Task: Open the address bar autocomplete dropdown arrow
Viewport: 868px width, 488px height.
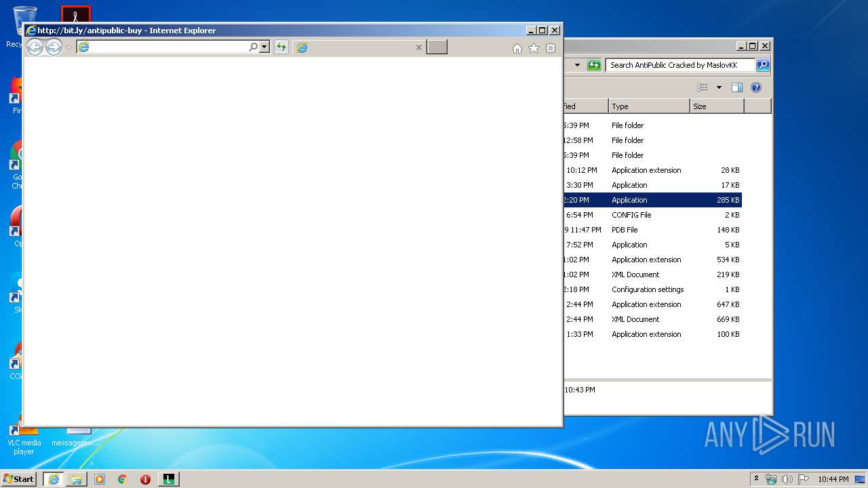Action: (264, 47)
